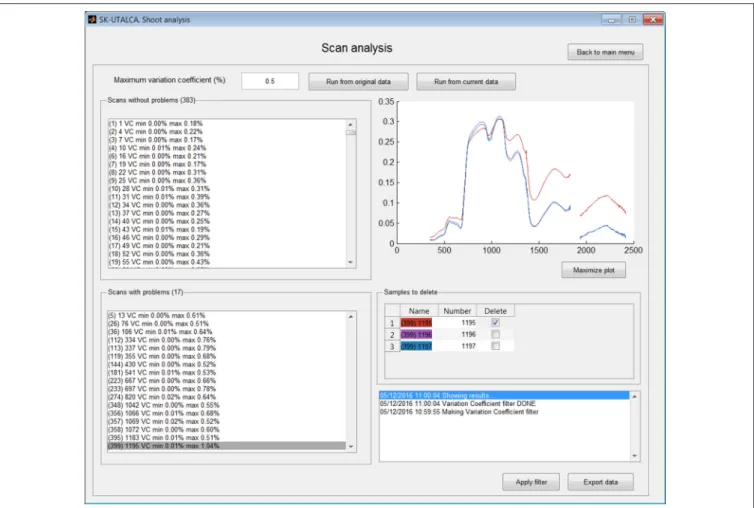The height and width of the screenshot is (508, 754).
Task: Click up arrow of Scans with problems list
Action: point(351,317)
